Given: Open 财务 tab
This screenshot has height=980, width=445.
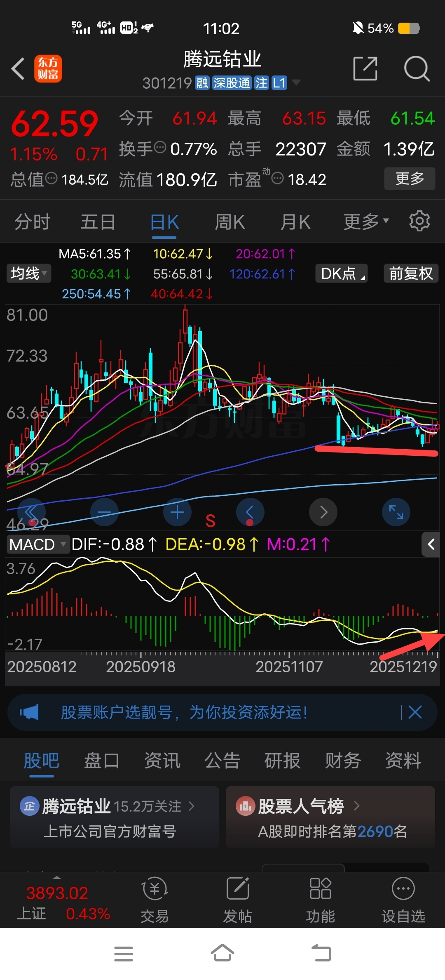Looking at the screenshot, I should pos(343,761).
